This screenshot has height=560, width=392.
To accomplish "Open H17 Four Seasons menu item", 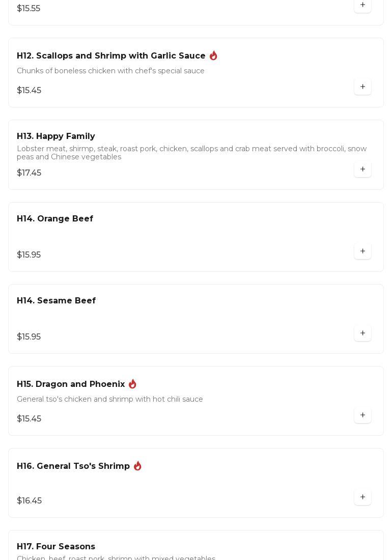I will tap(56, 547).
